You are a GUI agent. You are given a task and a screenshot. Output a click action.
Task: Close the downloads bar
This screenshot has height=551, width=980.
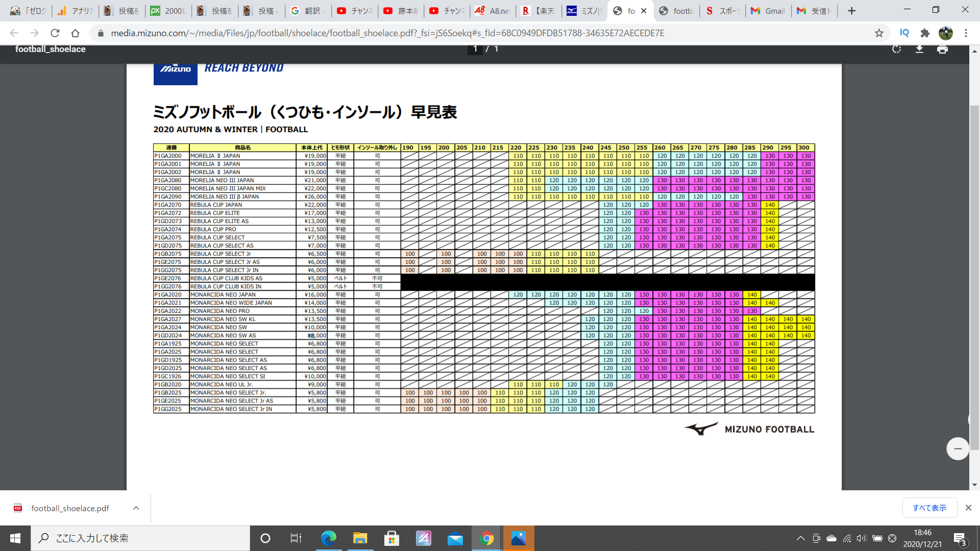[968, 508]
